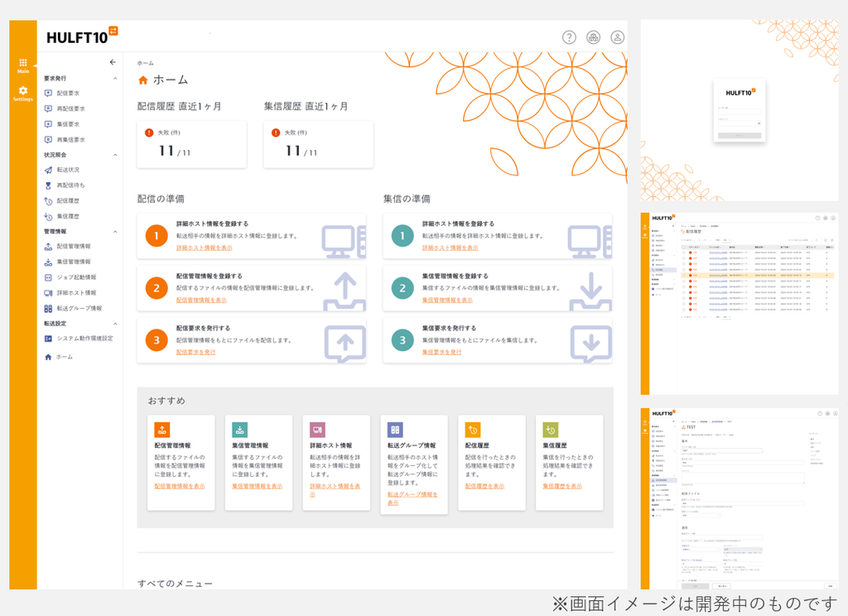
Task: Select the 配信履歴 list screen thumbnail
Action: pos(740,303)
